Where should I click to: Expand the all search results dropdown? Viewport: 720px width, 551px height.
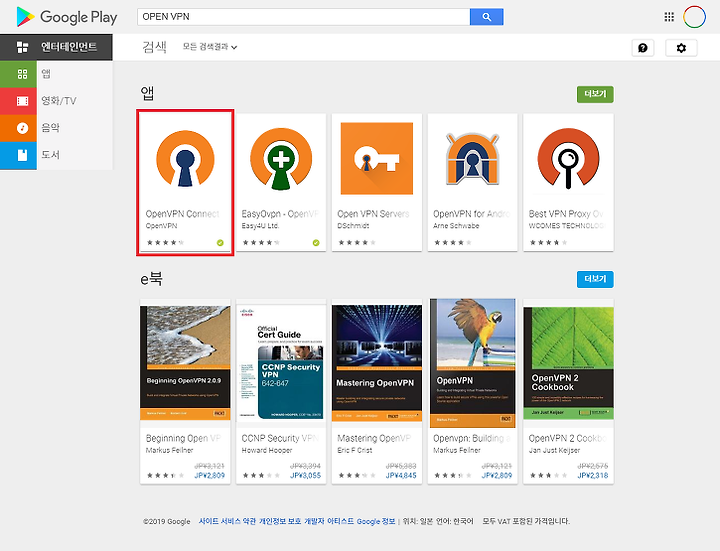[210, 47]
